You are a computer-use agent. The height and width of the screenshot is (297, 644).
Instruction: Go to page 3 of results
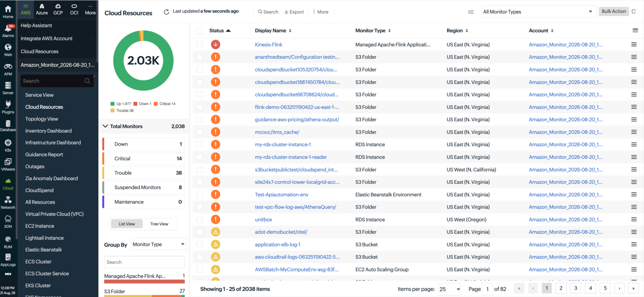pos(575,288)
